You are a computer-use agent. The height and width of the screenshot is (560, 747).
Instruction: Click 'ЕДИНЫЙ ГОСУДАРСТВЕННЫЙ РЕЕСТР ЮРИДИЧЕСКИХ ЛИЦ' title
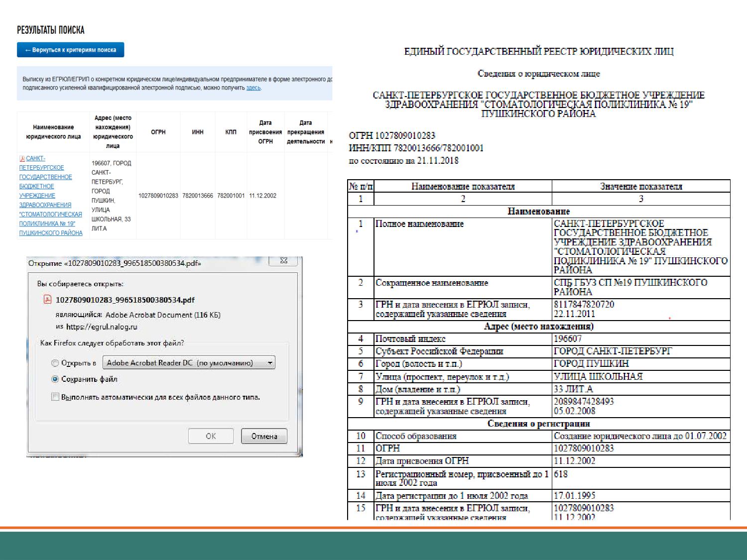pyautogui.click(x=539, y=51)
